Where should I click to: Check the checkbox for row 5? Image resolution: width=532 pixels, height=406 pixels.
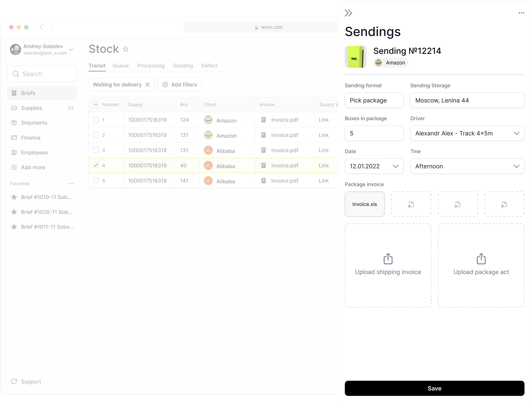[x=96, y=180]
